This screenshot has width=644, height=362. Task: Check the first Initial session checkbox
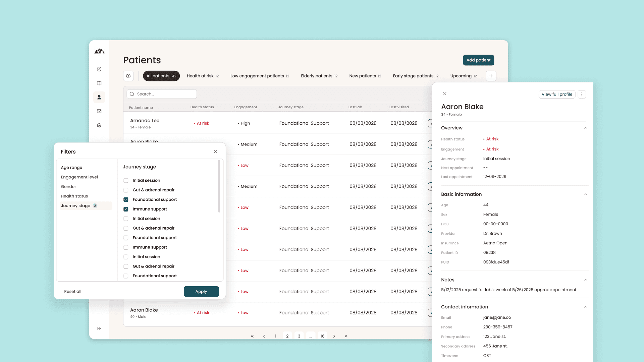coord(126,181)
